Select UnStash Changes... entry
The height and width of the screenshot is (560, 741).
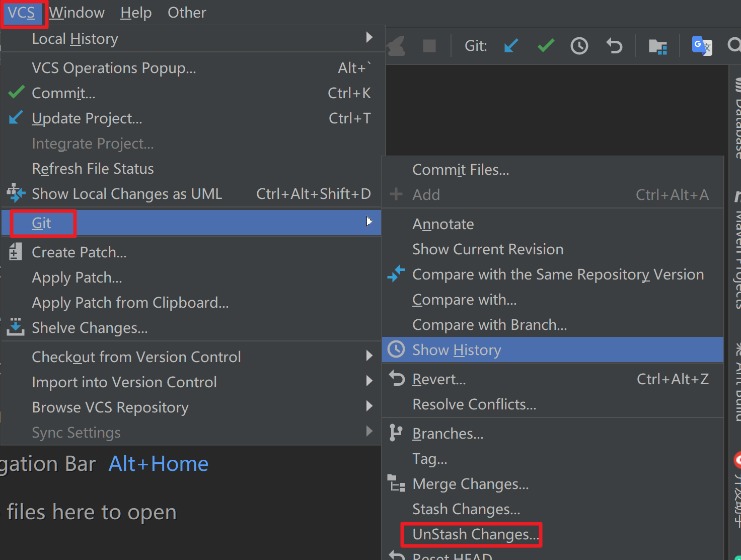[553, 534]
